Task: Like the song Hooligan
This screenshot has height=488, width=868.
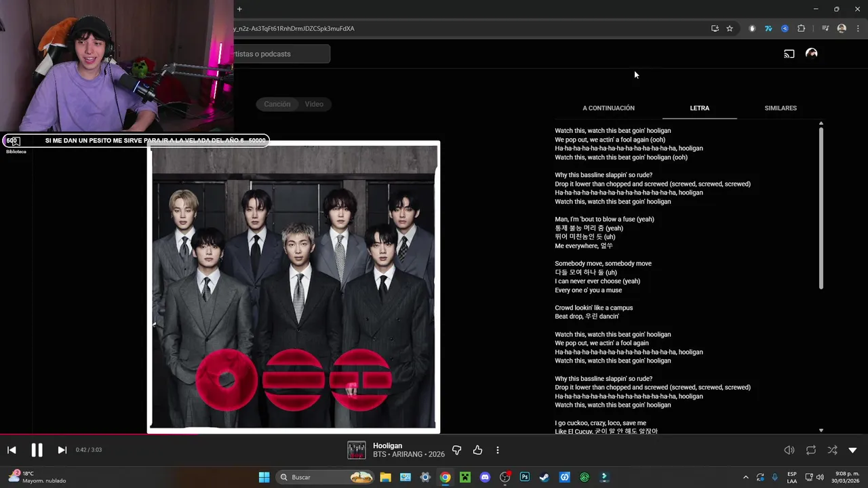Action: (x=477, y=450)
